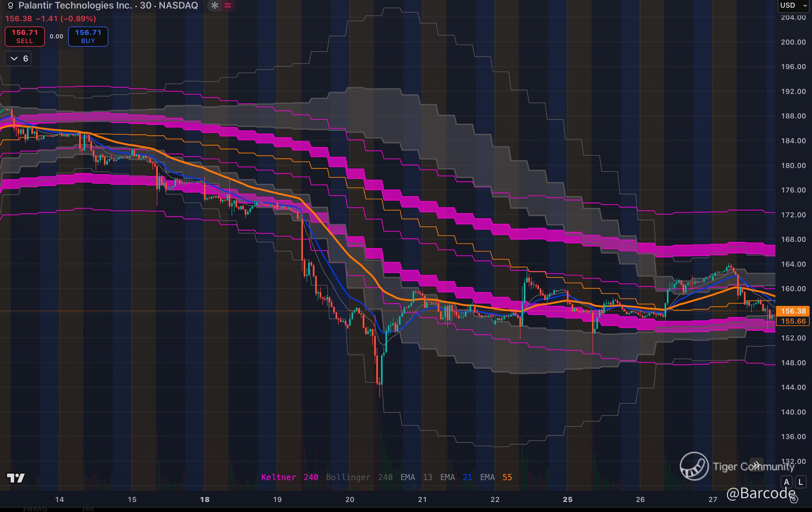Image resolution: width=812 pixels, height=512 pixels.
Task: Click the pink approximately-equal wave icon
Action: [228, 5]
